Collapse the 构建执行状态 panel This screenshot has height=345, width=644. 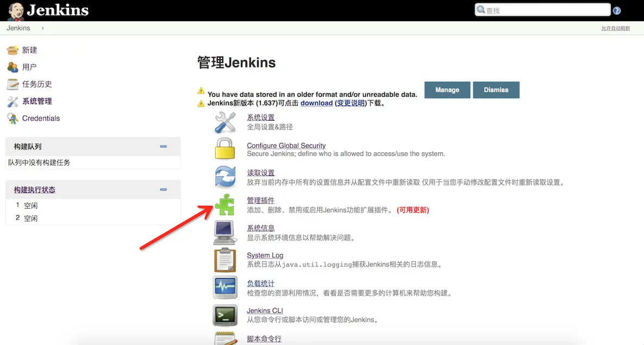tap(163, 189)
